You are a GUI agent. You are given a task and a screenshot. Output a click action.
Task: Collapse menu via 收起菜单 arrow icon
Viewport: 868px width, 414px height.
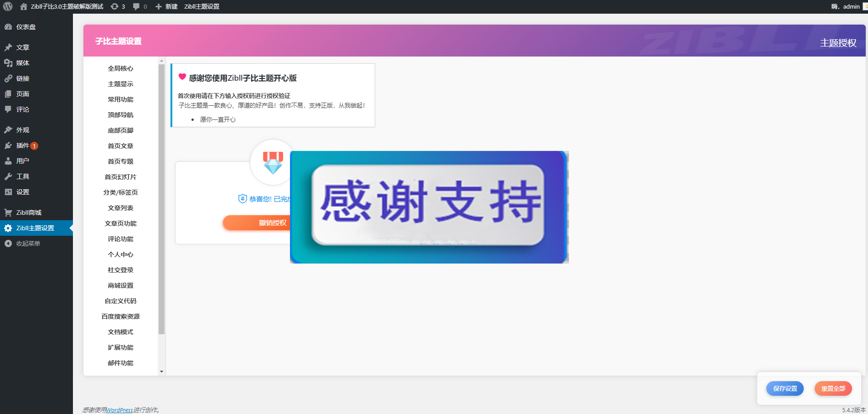[8, 243]
